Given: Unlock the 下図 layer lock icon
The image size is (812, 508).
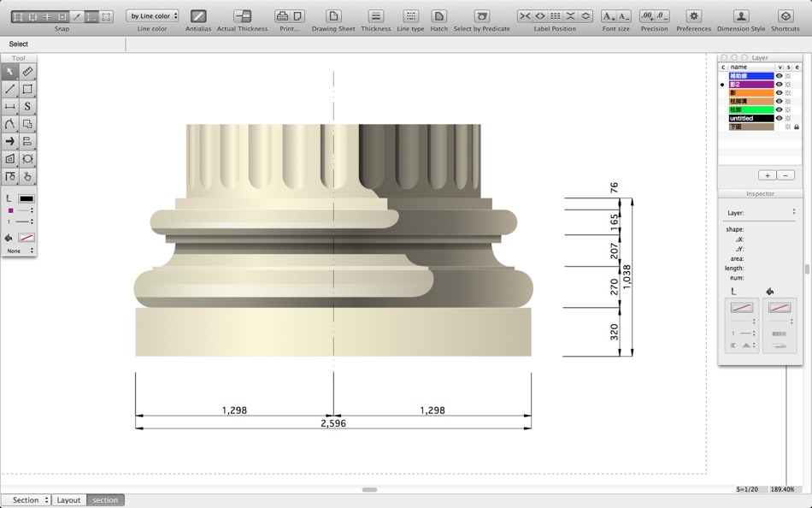Looking at the screenshot, I should (797, 127).
